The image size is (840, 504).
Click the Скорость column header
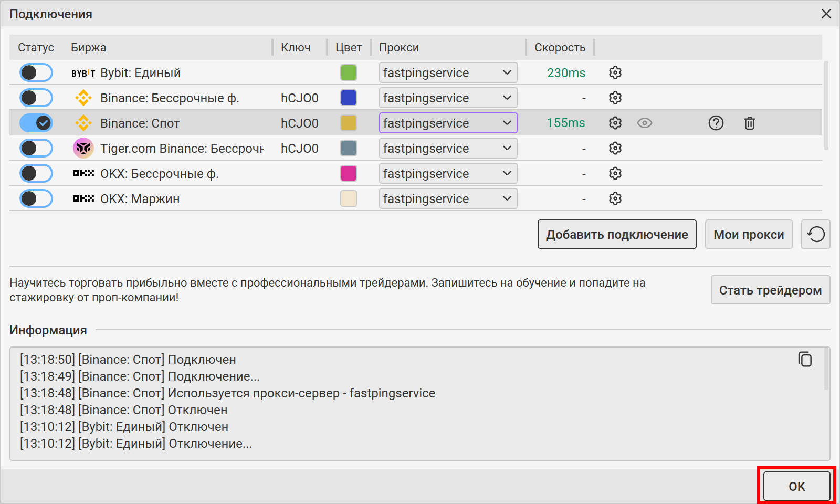(x=560, y=47)
